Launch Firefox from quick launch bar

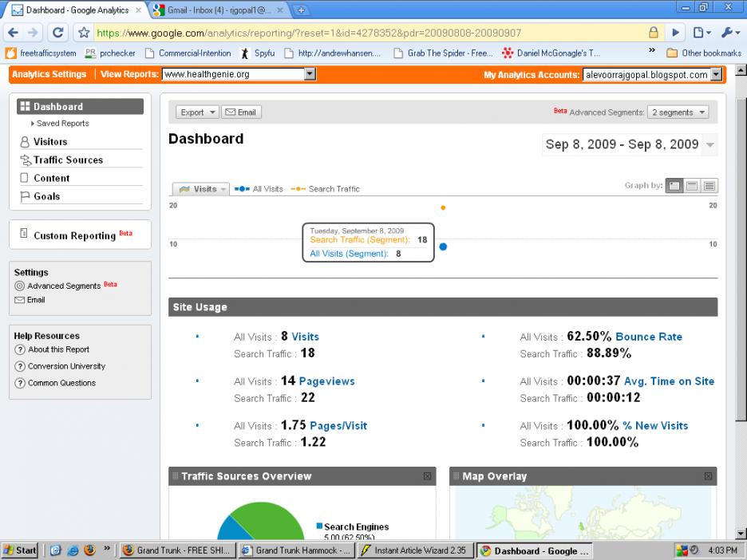89,550
